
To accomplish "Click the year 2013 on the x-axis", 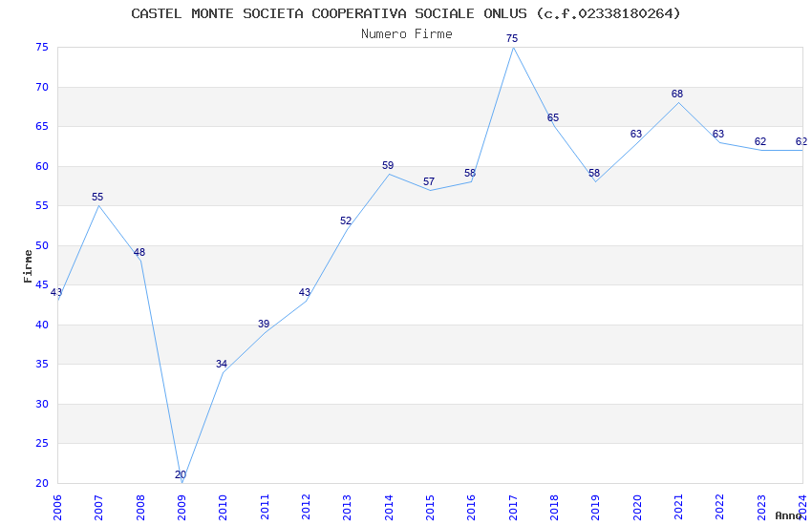I will pos(348,507).
